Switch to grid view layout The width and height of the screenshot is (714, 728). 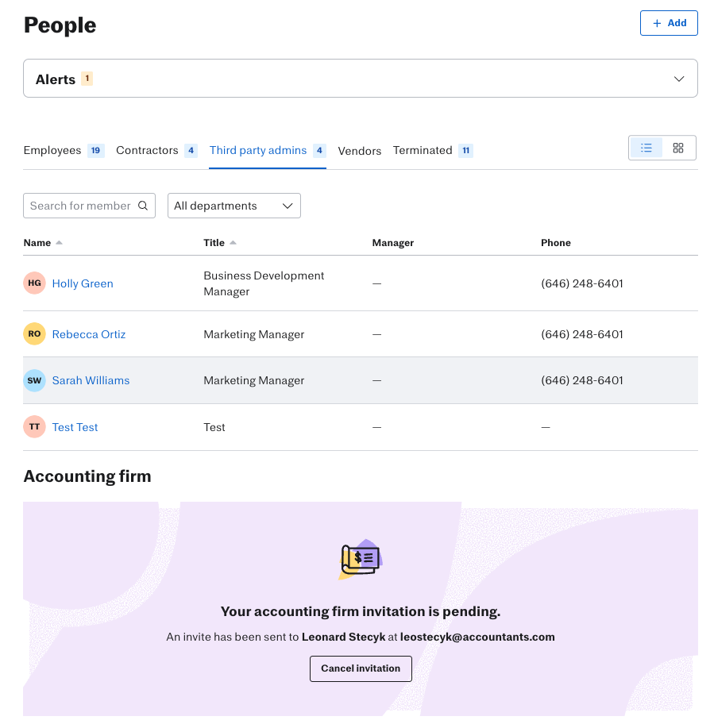pyautogui.click(x=678, y=148)
